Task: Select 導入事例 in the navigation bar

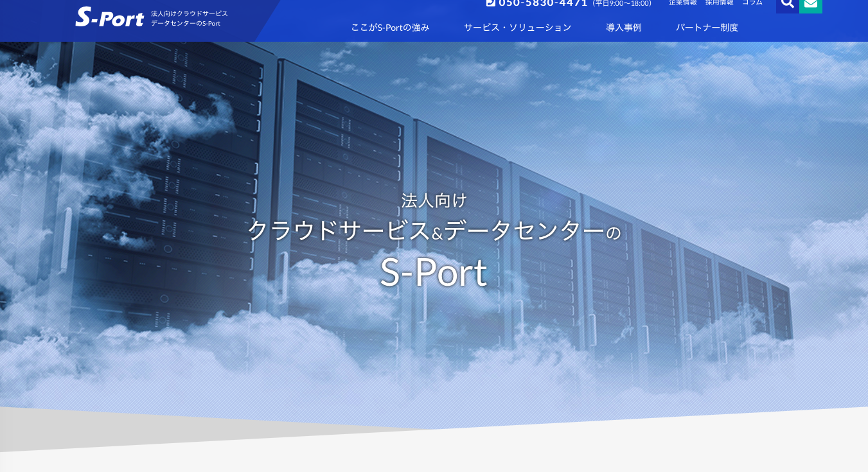Action: point(623,28)
